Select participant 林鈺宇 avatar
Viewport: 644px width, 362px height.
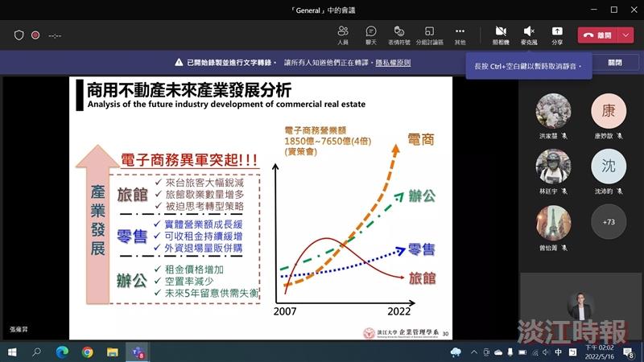tap(553, 167)
